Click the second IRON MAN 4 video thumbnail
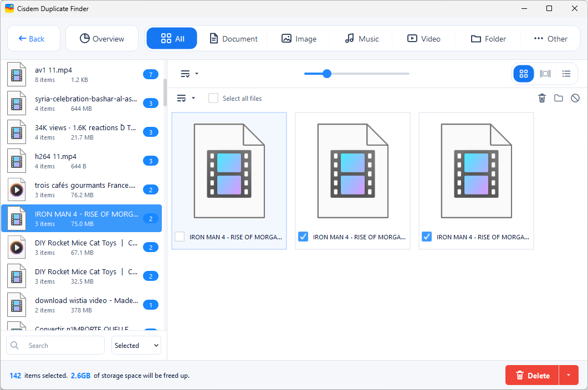The height and width of the screenshot is (390, 588). (353, 171)
